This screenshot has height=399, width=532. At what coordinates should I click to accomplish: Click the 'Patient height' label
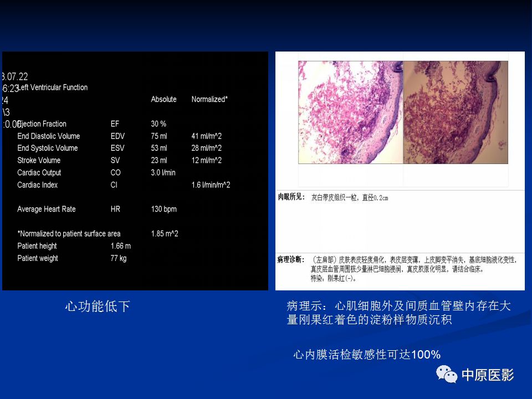[37, 246]
